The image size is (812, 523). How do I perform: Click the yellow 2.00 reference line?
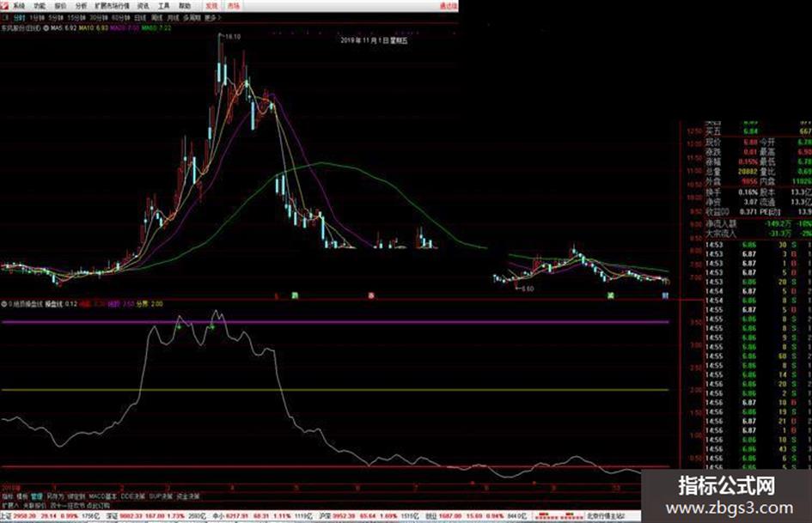tap(334, 389)
